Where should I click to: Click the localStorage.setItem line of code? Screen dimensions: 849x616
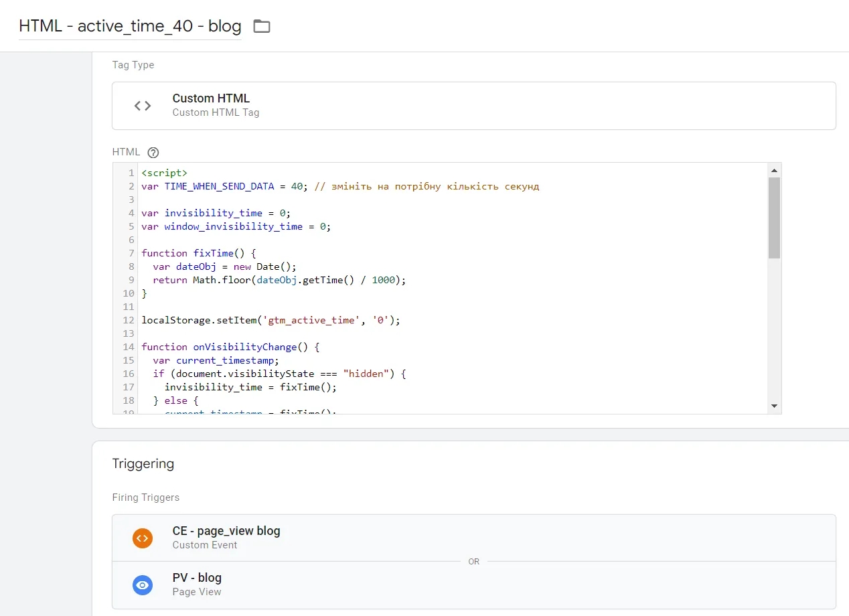[x=271, y=320]
